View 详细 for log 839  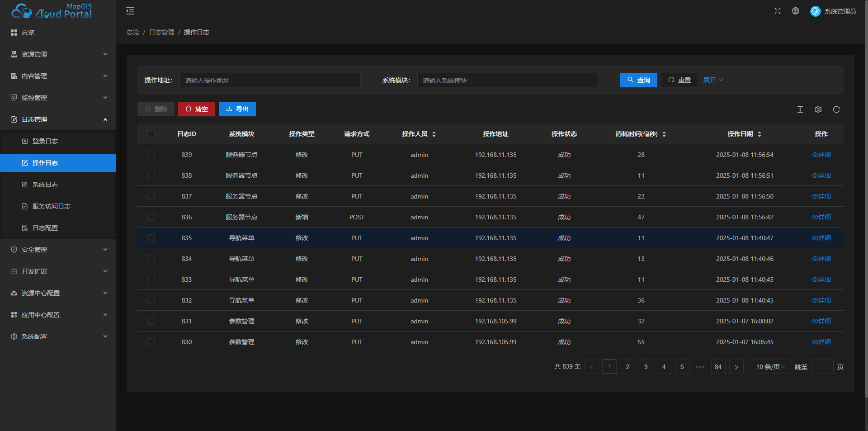click(821, 155)
